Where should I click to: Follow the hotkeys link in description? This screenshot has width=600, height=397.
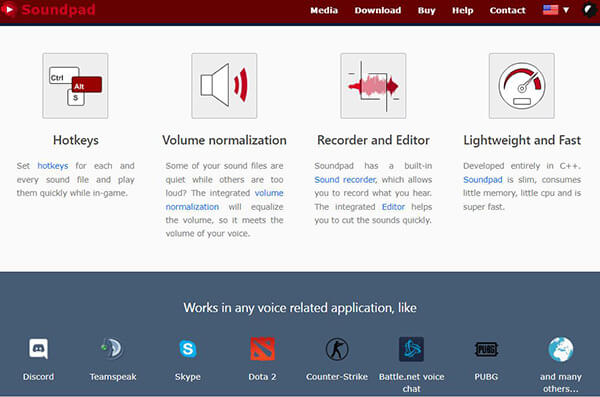[x=53, y=166]
